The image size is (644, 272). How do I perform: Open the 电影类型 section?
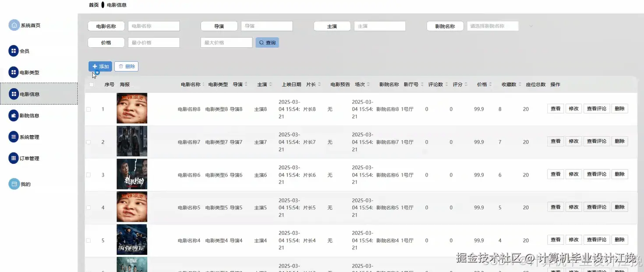[x=28, y=72]
